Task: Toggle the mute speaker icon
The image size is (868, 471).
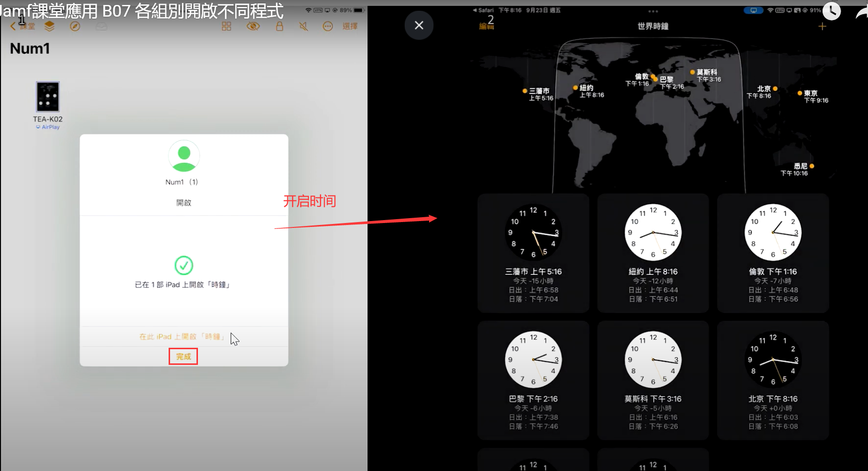Action: pyautogui.click(x=304, y=26)
